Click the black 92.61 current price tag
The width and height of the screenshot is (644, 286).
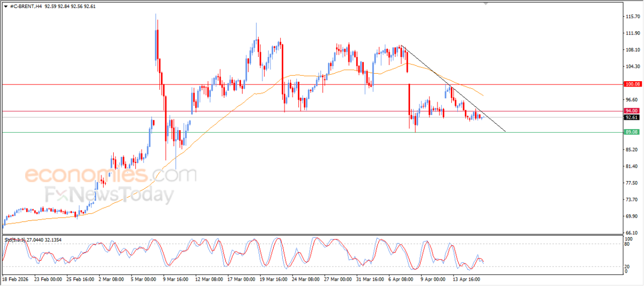coord(631,117)
